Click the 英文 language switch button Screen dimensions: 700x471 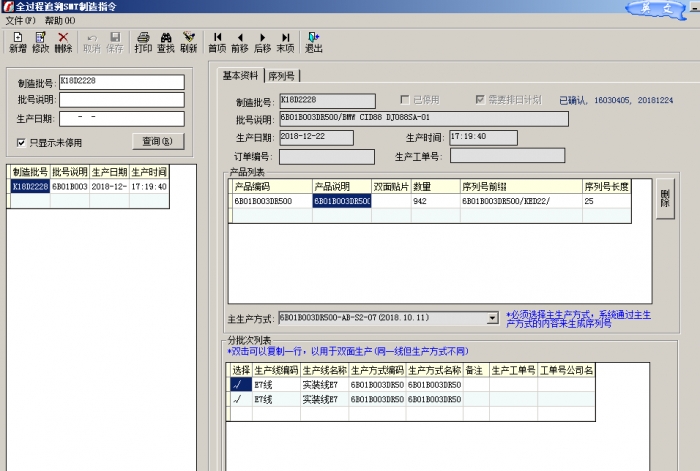click(x=656, y=9)
